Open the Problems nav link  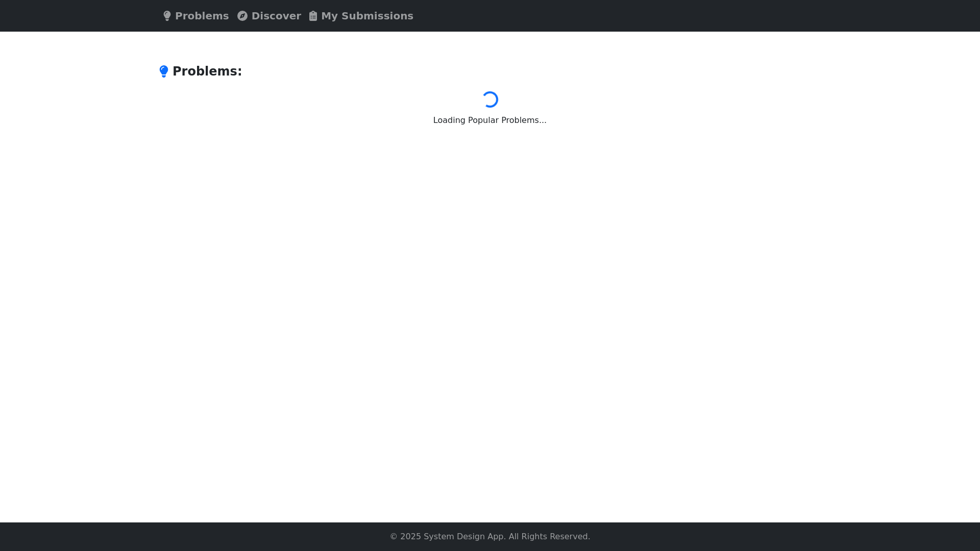(x=196, y=16)
